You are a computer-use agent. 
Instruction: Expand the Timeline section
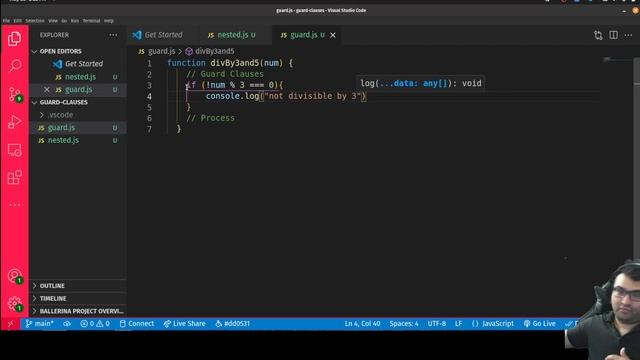click(53, 298)
